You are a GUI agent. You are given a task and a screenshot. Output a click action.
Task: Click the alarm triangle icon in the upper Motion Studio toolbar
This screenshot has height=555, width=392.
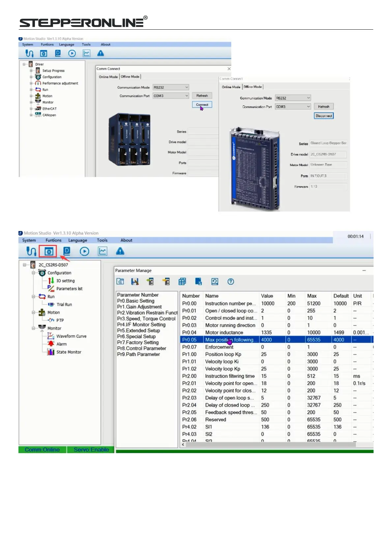point(100,53)
